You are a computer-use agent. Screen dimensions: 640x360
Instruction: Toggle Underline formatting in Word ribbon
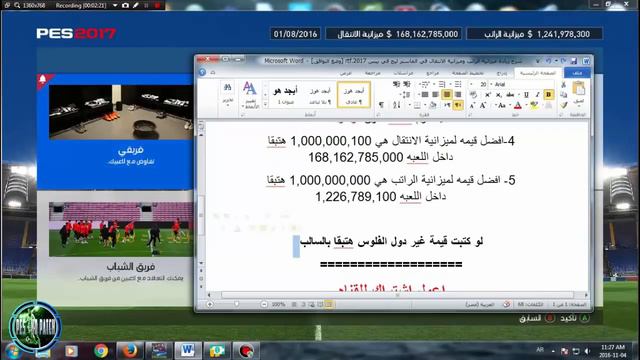pyautogui.click(x=526, y=95)
